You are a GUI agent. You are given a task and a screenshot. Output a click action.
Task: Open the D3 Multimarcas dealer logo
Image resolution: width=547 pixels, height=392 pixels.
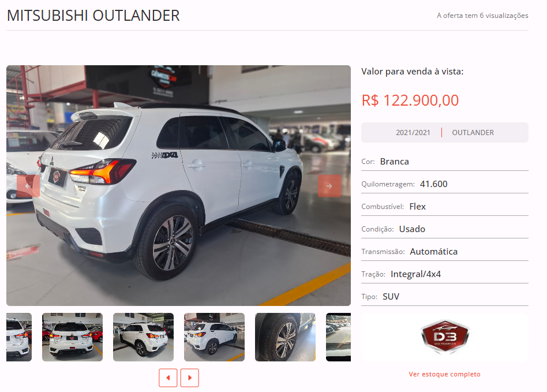(445, 337)
